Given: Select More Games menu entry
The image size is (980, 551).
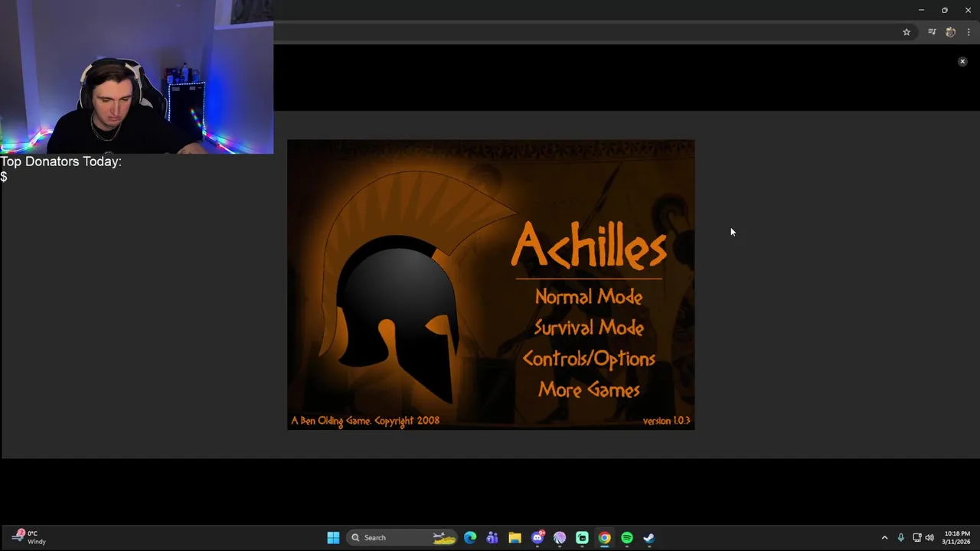Looking at the screenshot, I should [588, 390].
